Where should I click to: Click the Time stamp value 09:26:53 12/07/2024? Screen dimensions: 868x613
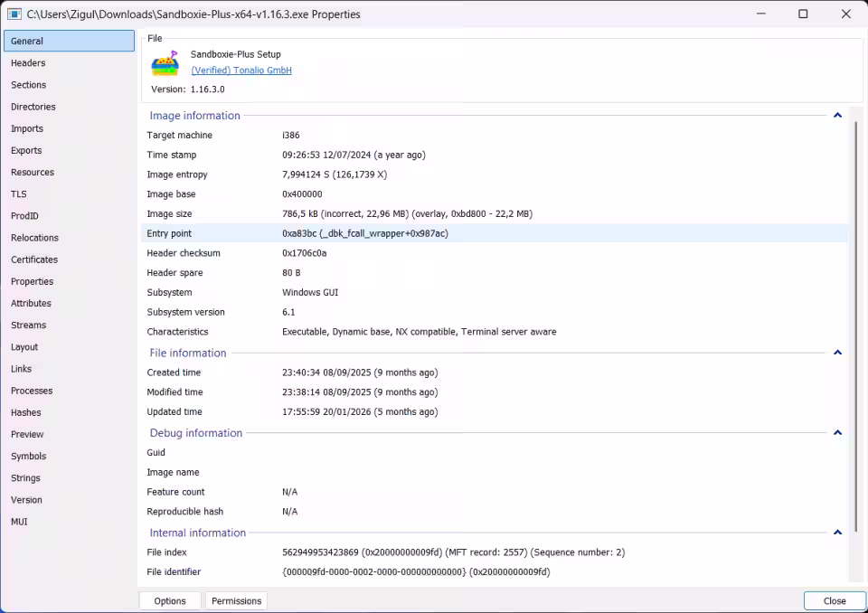click(x=354, y=155)
